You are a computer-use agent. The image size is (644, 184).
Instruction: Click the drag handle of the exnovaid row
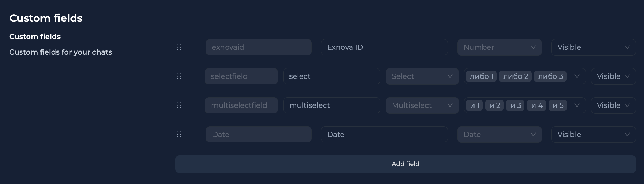(x=179, y=47)
